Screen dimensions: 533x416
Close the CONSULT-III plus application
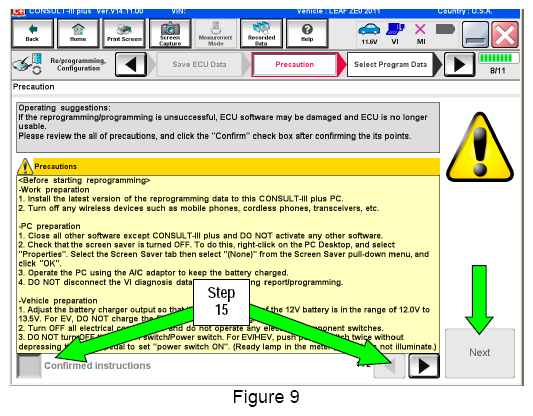(x=505, y=34)
